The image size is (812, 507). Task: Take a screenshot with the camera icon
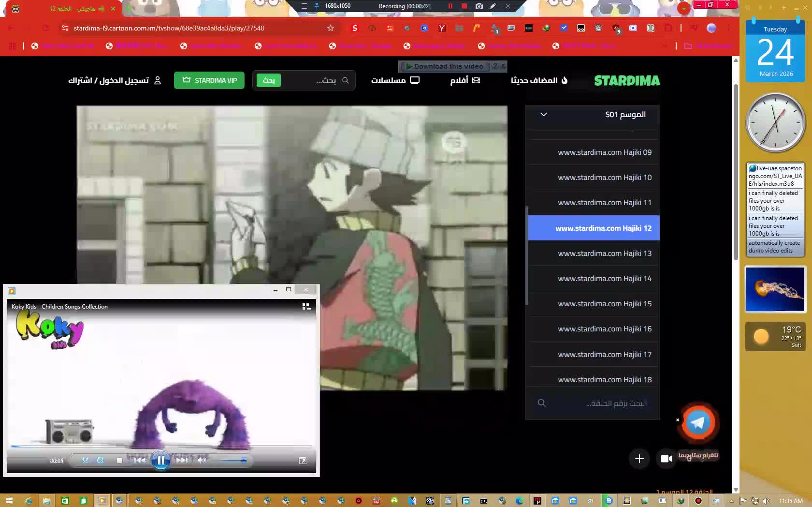point(478,6)
